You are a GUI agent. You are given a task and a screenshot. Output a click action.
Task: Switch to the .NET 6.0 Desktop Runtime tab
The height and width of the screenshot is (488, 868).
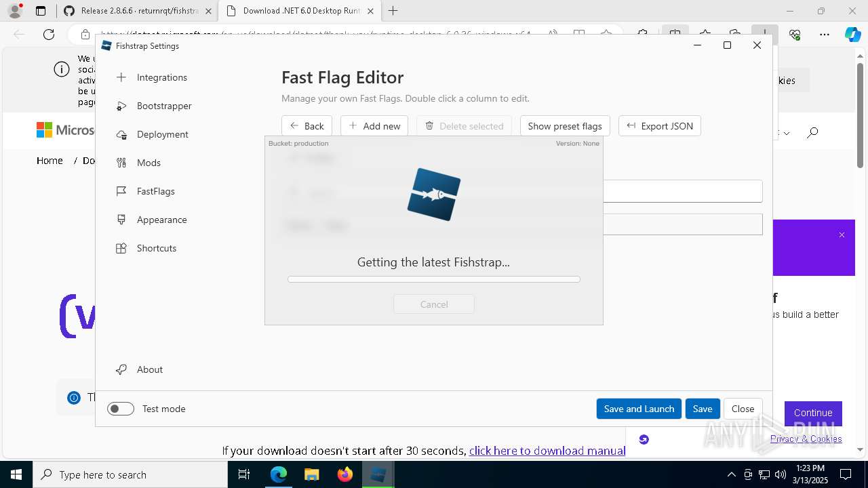[x=302, y=11]
